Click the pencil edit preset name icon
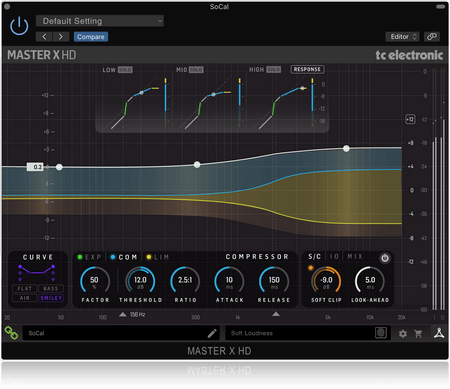The height and width of the screenshot is (389, 450). [212, 333]
